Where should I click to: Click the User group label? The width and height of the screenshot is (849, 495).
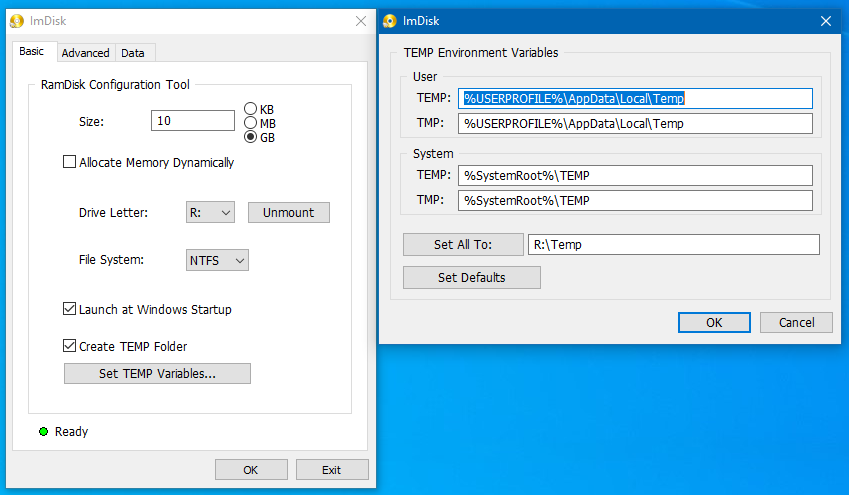pyautogui.click(x=425, y=77)
